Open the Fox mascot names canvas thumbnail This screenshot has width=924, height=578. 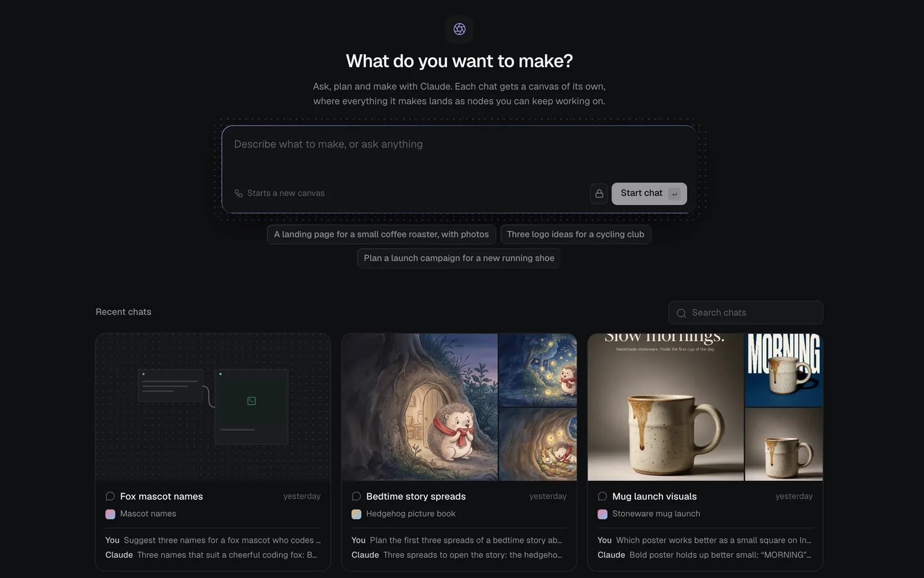click(x=213, y=407)
